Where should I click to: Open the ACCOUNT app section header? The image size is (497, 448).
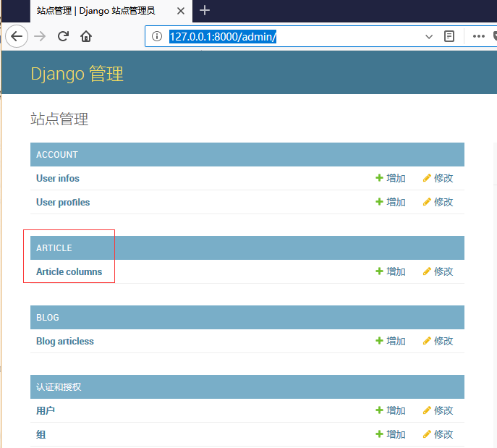[x=57, y=154]
